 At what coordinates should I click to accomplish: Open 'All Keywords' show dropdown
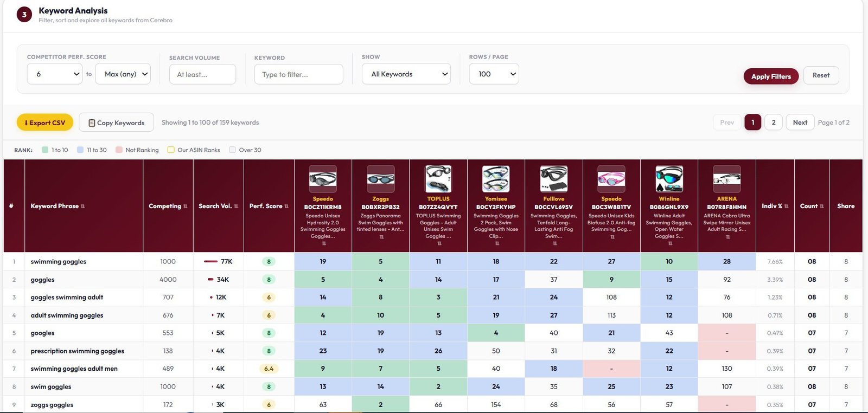coord(407,74)
